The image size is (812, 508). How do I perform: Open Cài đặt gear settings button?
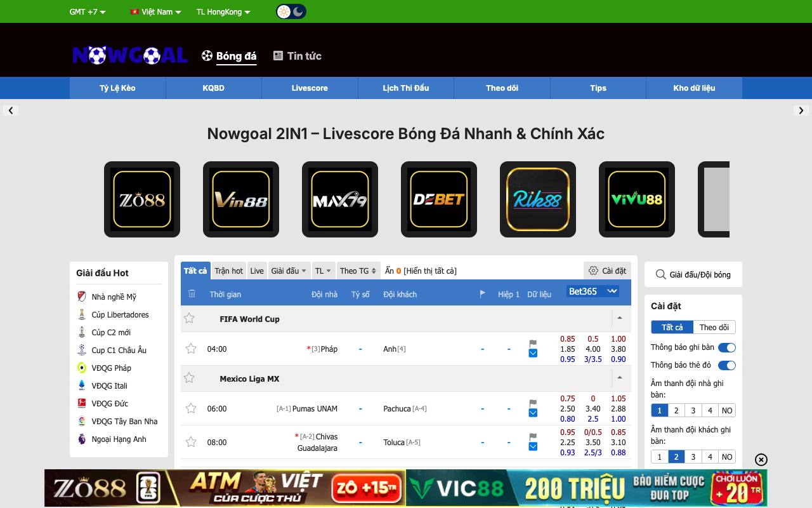(607, 271)
